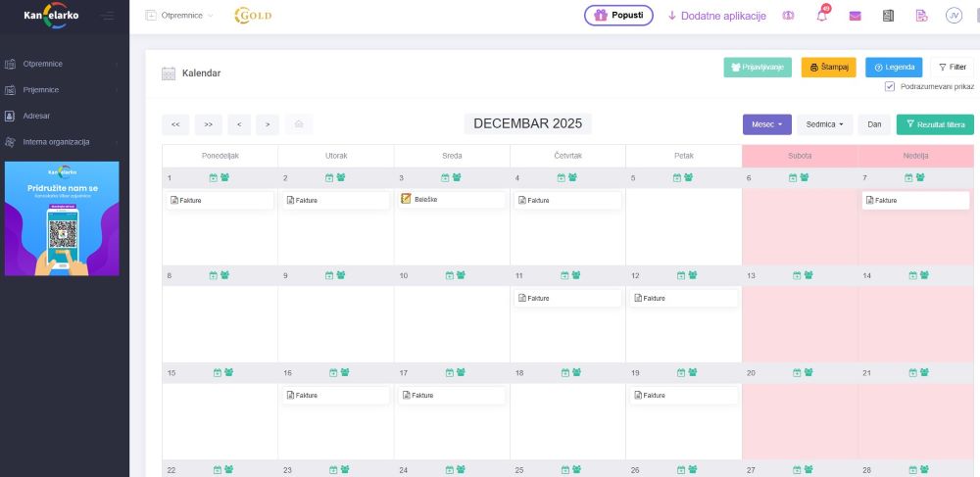Viewport: 980px width, 477px height.
Task: Return to today with home icon
Action: pos(299,124)
